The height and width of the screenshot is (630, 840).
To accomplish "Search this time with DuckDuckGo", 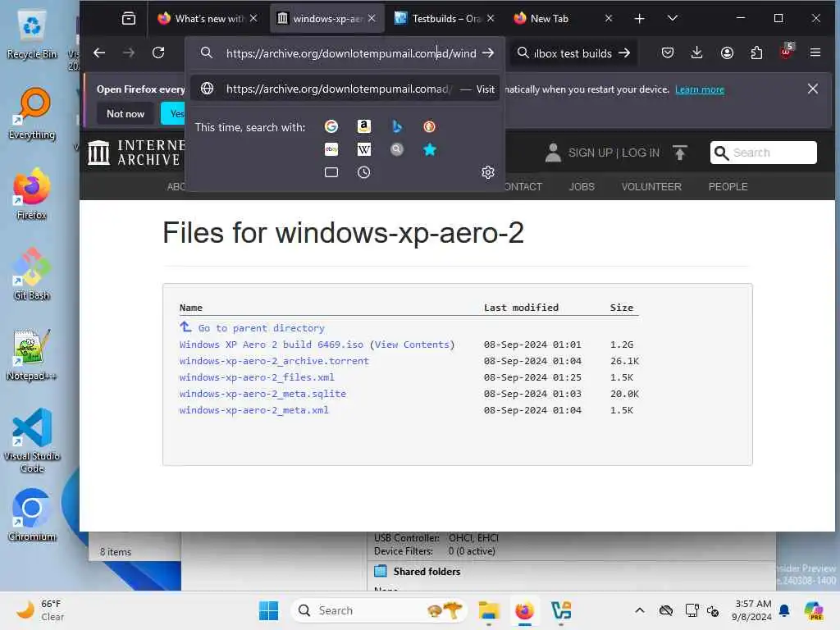I will [x=429, y=126].
